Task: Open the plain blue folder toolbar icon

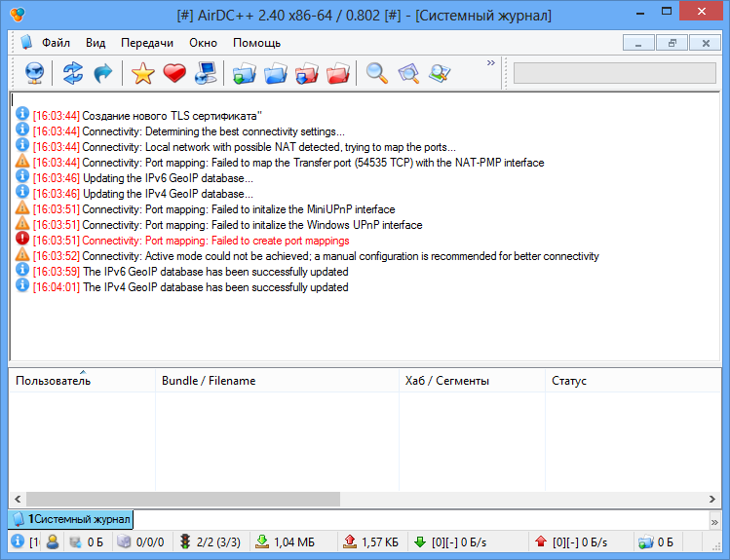Action: [276, 73]
